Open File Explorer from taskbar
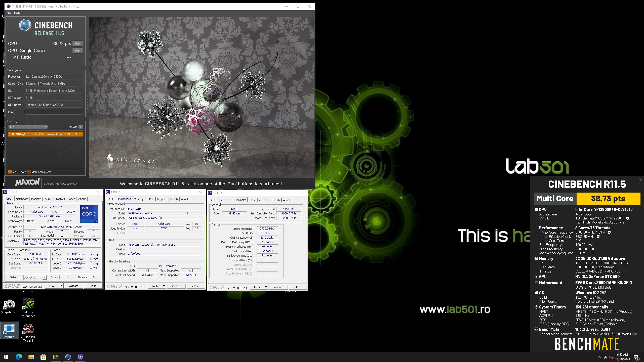The height and width of the screenshot is (362, 644). click(x=31, y=357)
